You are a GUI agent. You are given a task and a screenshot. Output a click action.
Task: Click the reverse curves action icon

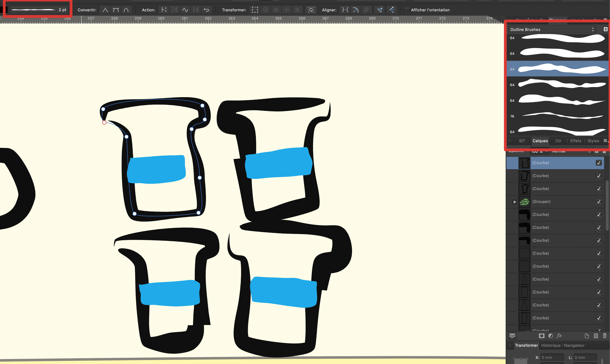[207, 10]
